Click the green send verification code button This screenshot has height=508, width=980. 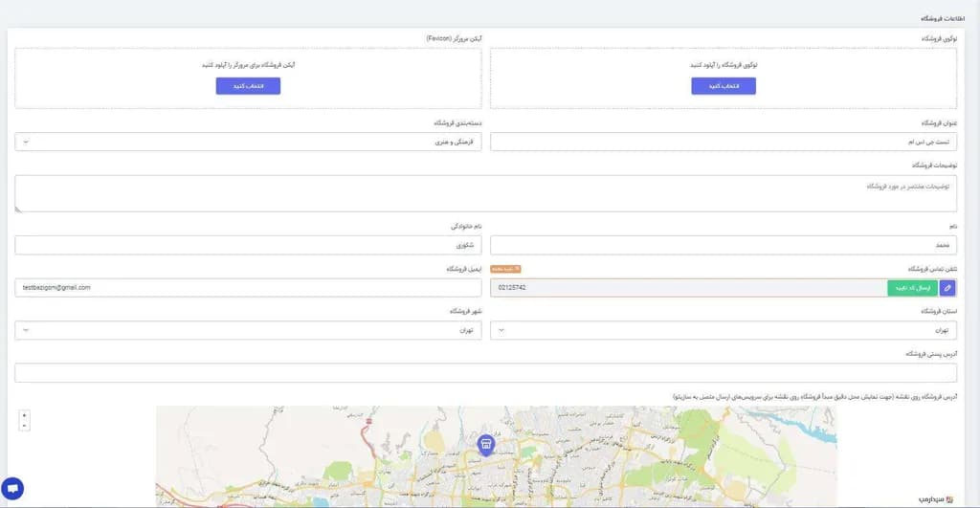(x=911, y=287)
